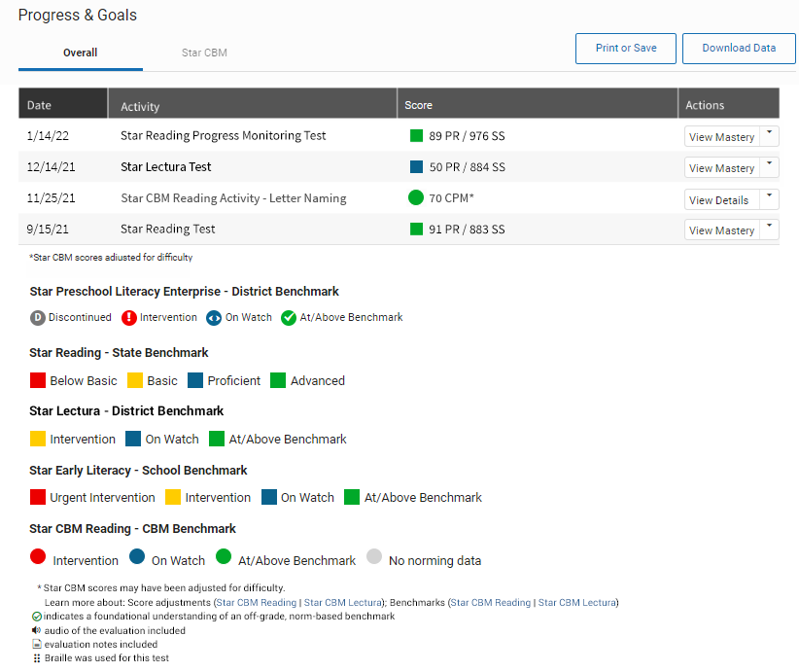Click the red Intervention exclamation icon
The width and height of the screenshot is (799, 672).
tap(129, 318)
